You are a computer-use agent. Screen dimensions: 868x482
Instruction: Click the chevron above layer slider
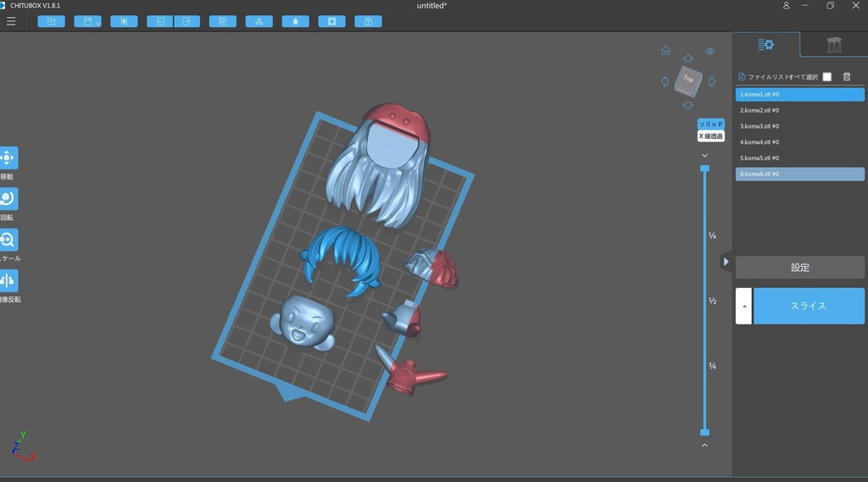[x=704, y=156]
